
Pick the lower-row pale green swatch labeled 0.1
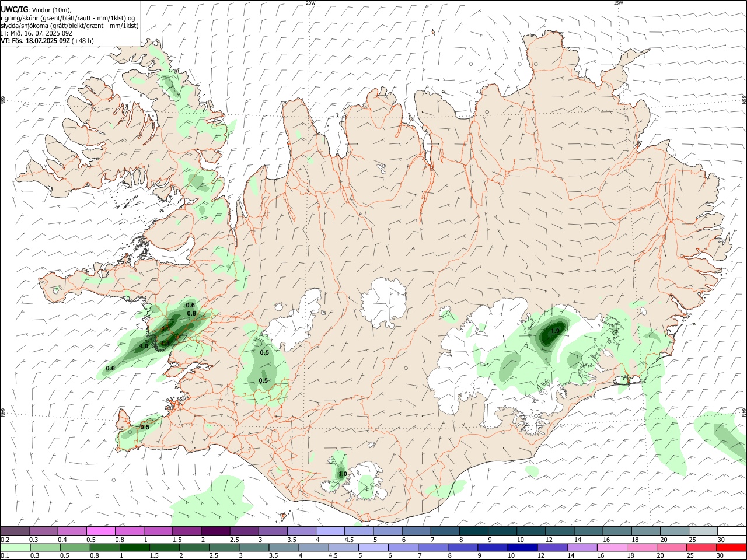point(16,547)
